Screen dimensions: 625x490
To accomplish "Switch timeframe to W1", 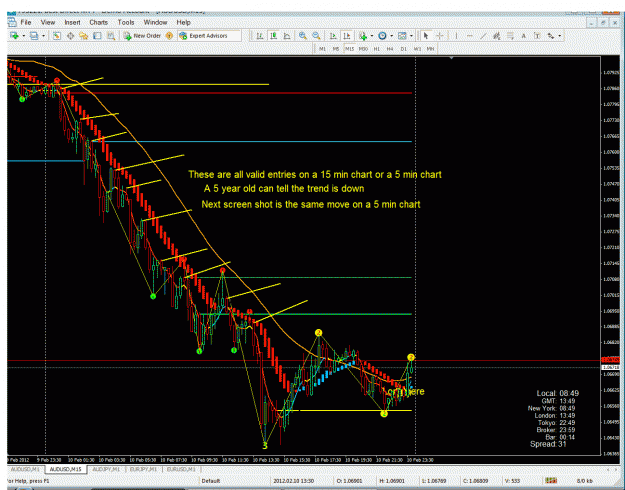I will pos(417,49).
